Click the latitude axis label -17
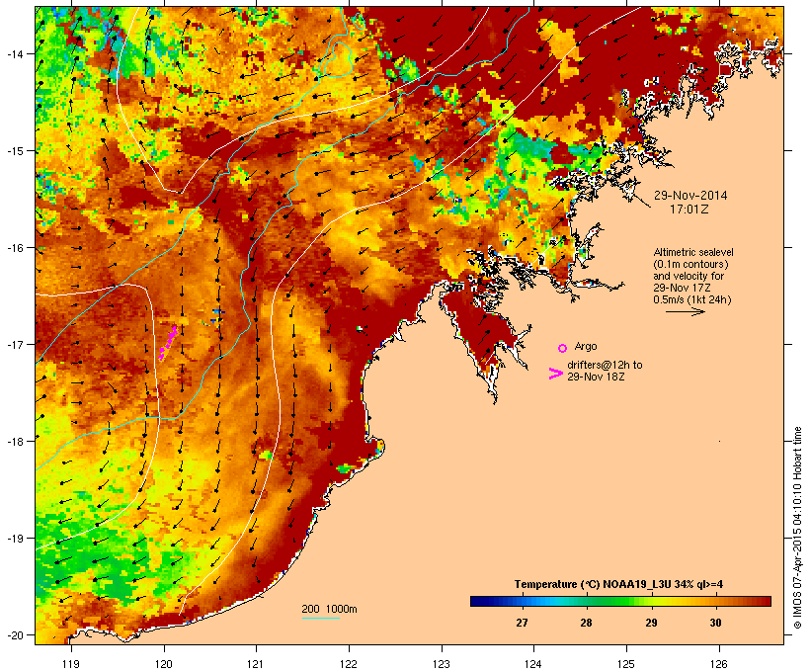Viewport: 810px width, 672px height. [x=15, y=344]
